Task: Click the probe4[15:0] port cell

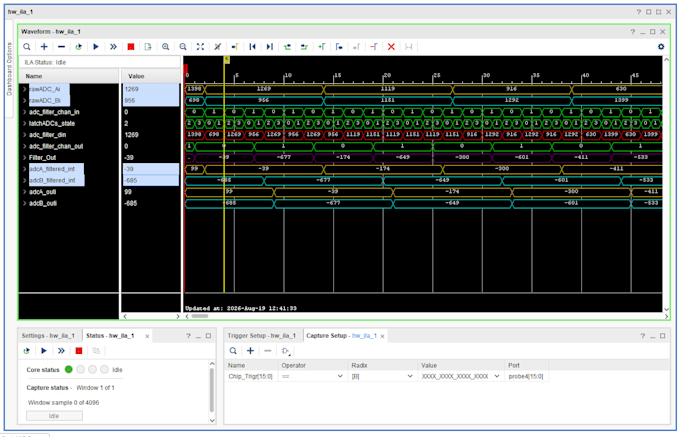Action: pyautogui.click(x=526, y=376)
